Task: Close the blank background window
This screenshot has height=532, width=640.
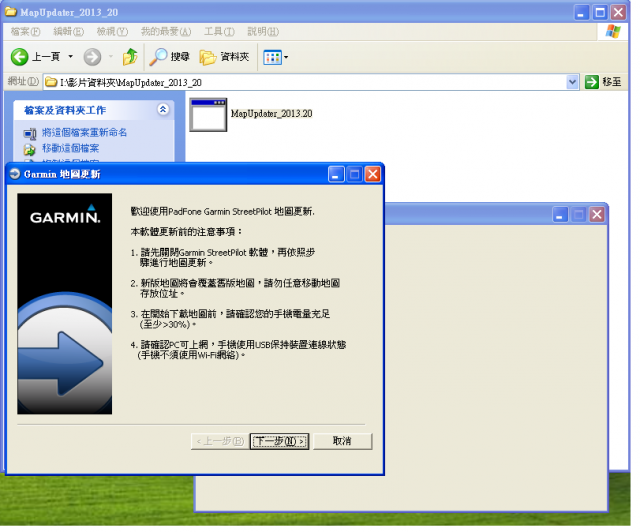Action: 597,215
